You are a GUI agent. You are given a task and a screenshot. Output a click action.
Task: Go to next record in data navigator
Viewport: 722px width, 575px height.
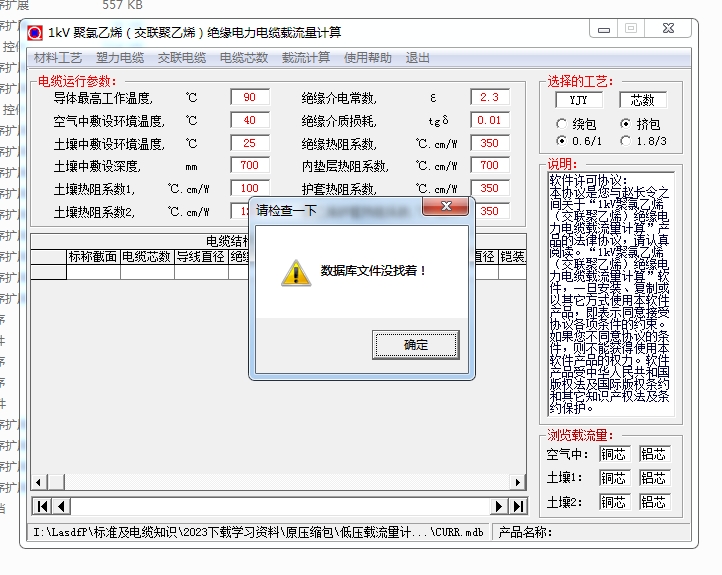point(500,506)
